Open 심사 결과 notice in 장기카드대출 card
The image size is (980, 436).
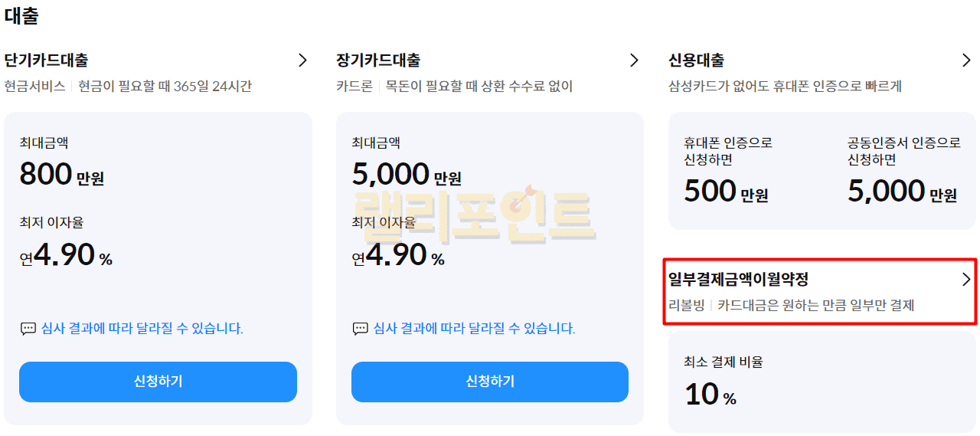pyautogui.click(x=474, y=329)
